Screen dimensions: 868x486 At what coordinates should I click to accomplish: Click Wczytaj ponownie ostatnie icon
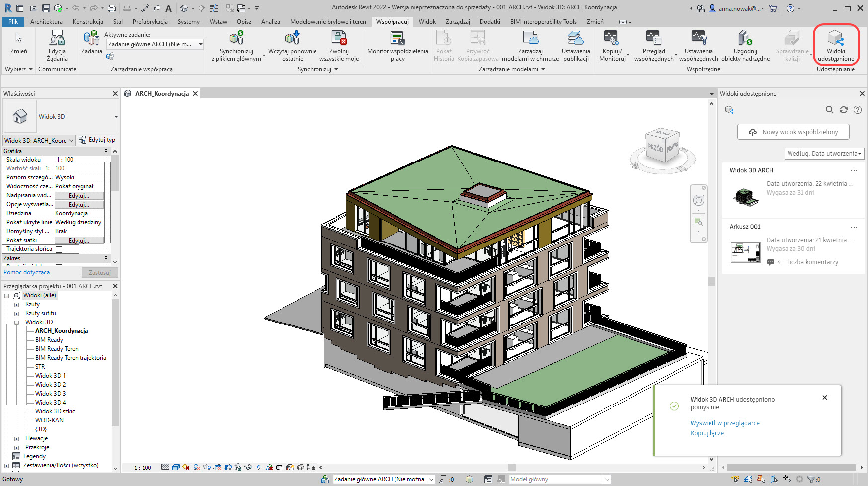(292, 38)
